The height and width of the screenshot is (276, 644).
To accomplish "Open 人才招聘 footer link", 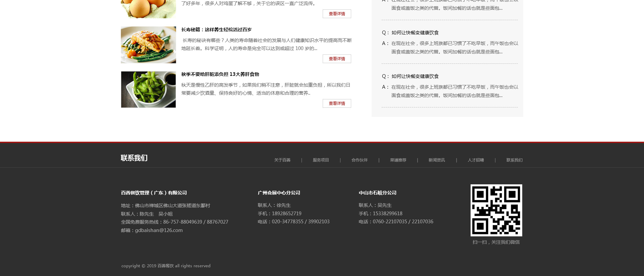I will click(476, 160).
